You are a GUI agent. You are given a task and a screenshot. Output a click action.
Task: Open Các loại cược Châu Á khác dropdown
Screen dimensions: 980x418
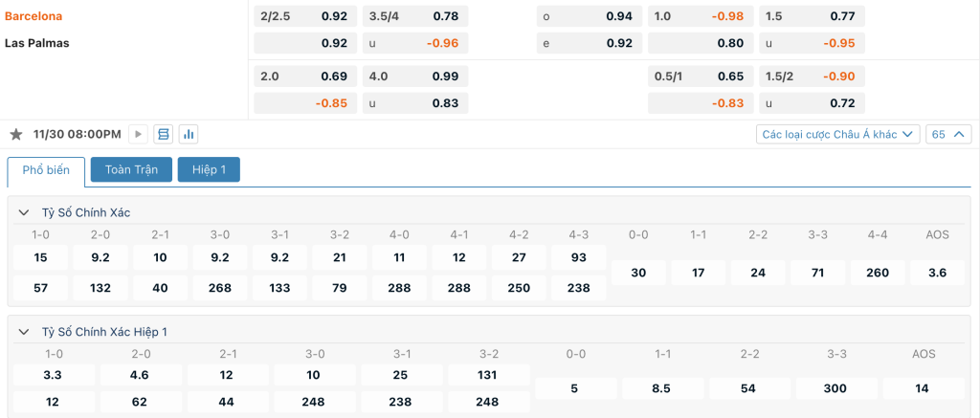click(837, 134)
